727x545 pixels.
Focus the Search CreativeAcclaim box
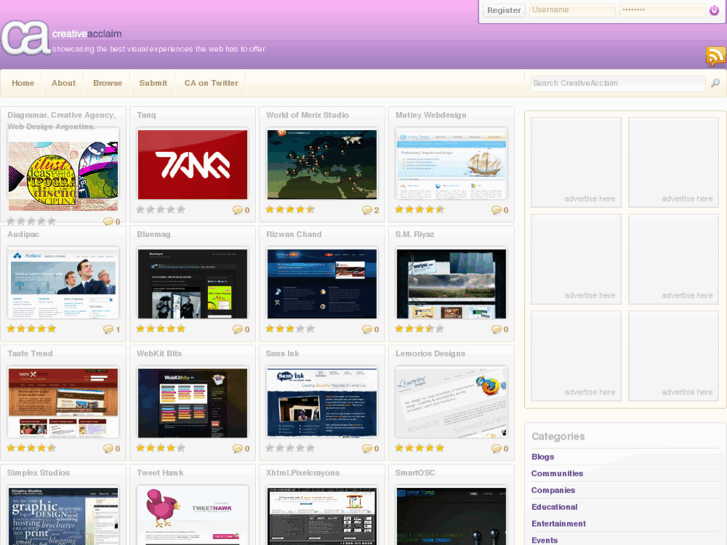(x=618, y=83)
